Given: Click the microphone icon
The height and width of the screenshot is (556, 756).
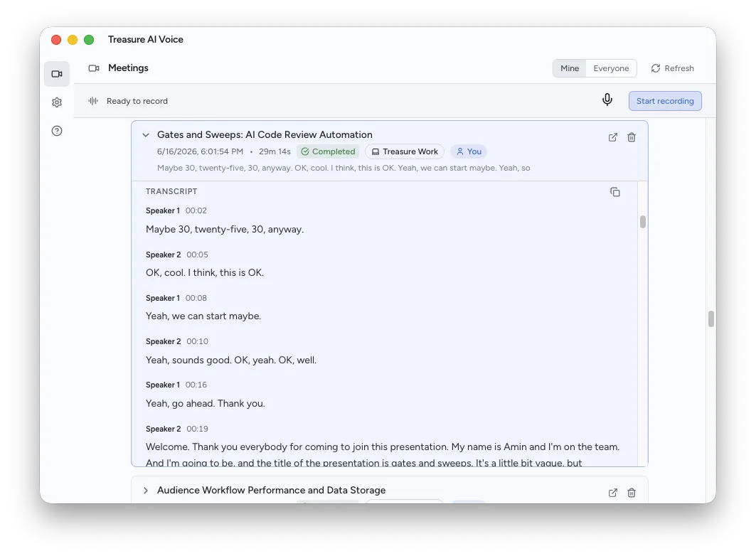Looking at the screenshot, I should point(607,100).
